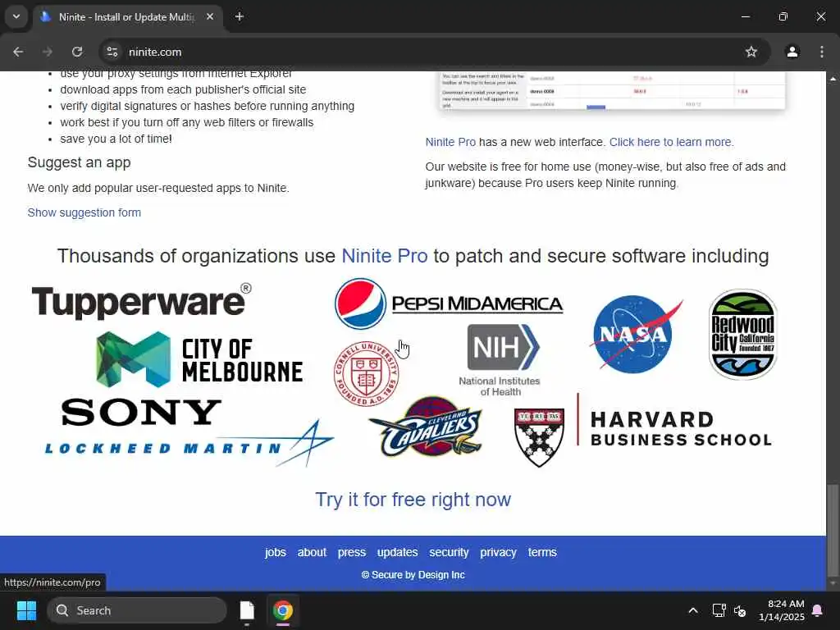The width and height of the screenshot is (840, 630).
Task: Click the Sony logo
Action: coord(141,413)
